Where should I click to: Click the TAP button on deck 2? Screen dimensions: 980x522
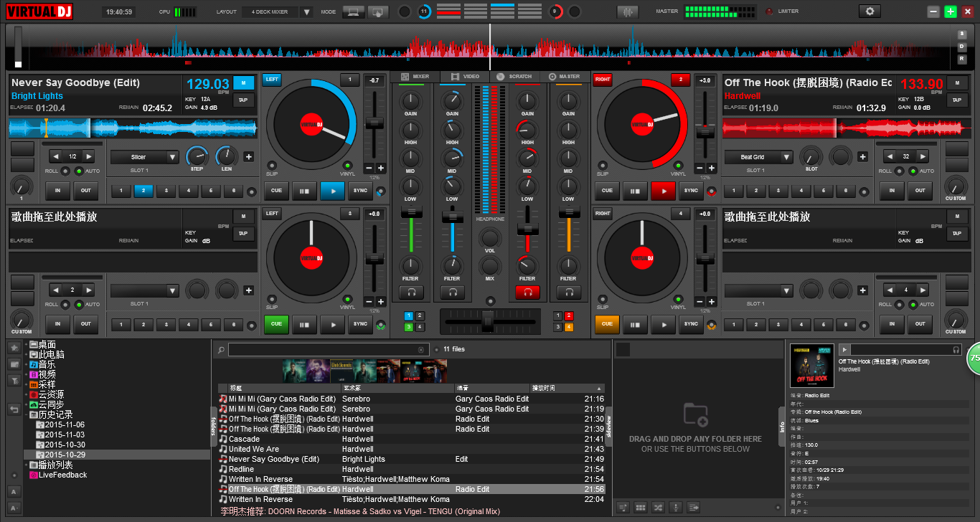pyautogui.click(x=958, y=100)
